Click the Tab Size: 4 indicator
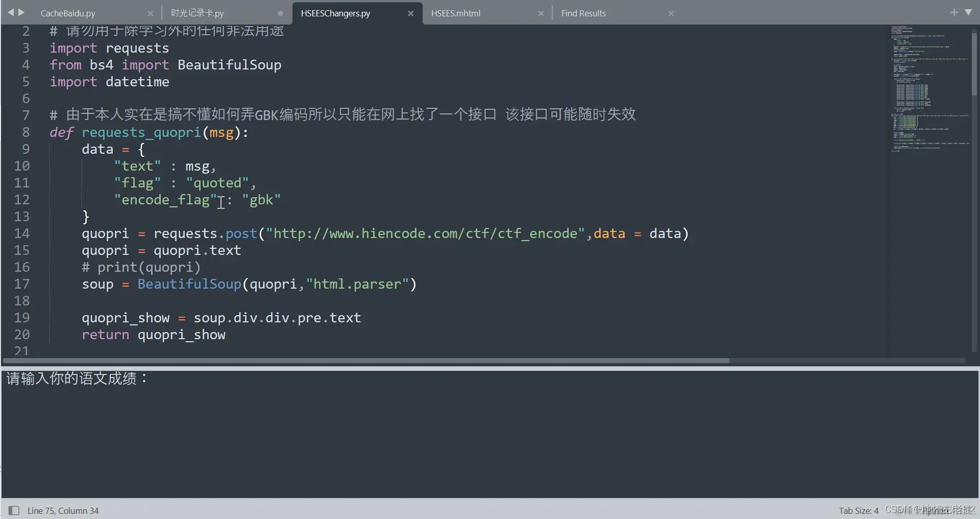Screen dimensions: 980x519 click(859, 510)
